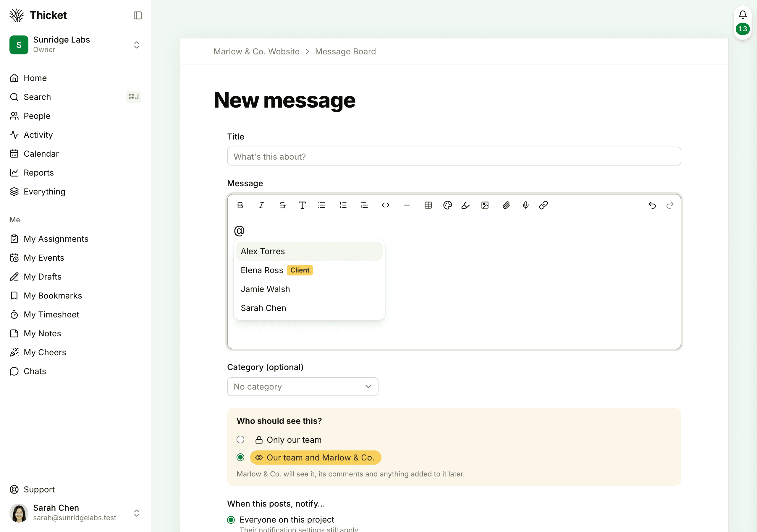
Task: Go to the Marlow & Co. Website breadcrumb
Action: 256,51
